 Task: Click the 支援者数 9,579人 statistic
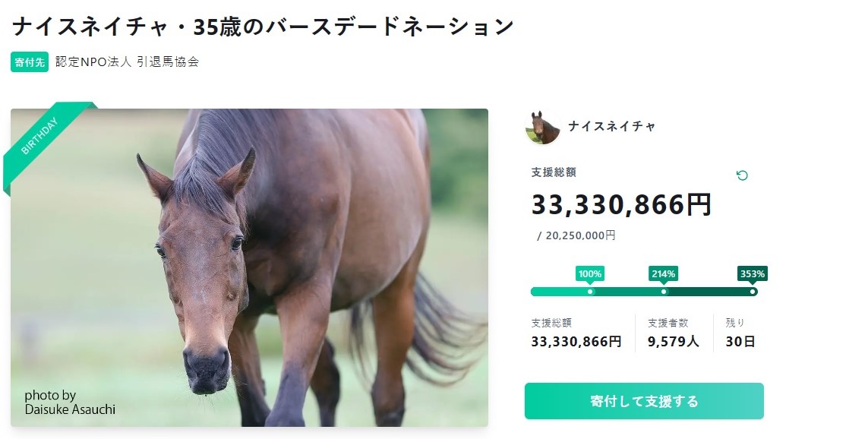[674, 333]
